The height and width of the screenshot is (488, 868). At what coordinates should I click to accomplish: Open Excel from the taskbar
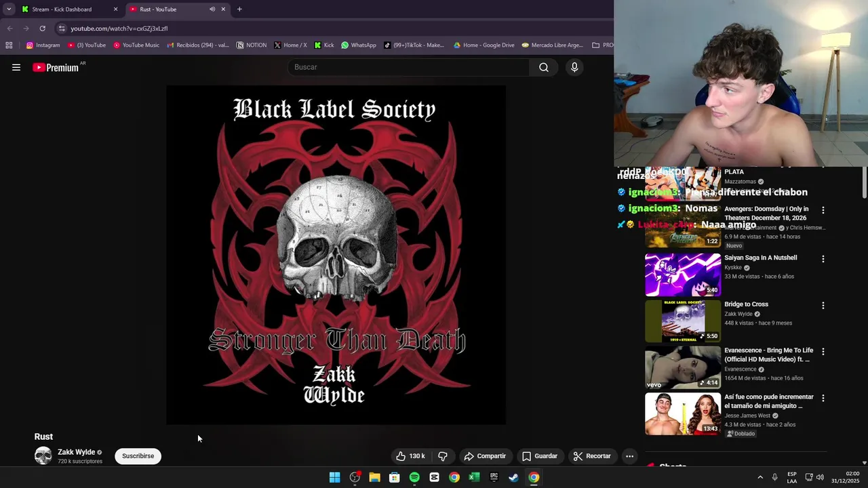click(474, 477)
